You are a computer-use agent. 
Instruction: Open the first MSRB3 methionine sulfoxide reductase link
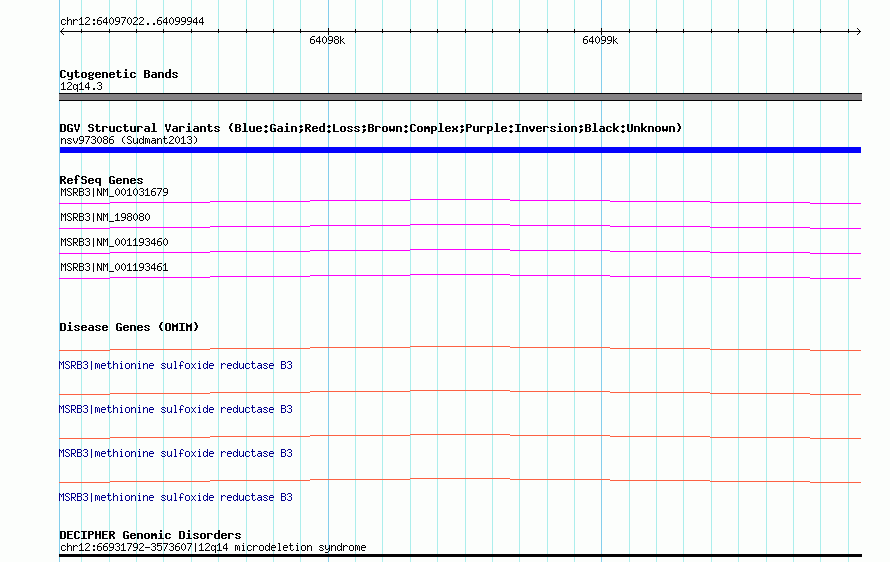coord(175,365)
